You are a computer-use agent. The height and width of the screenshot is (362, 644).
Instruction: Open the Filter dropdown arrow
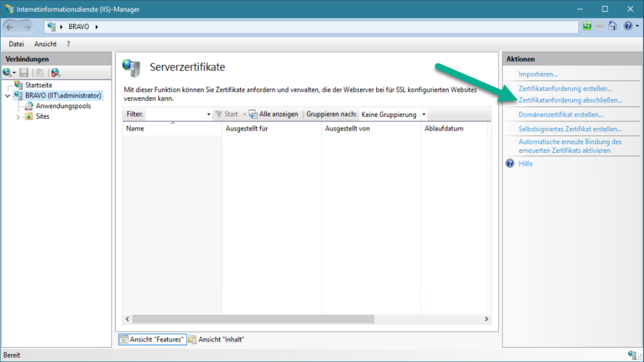point(209,114)
